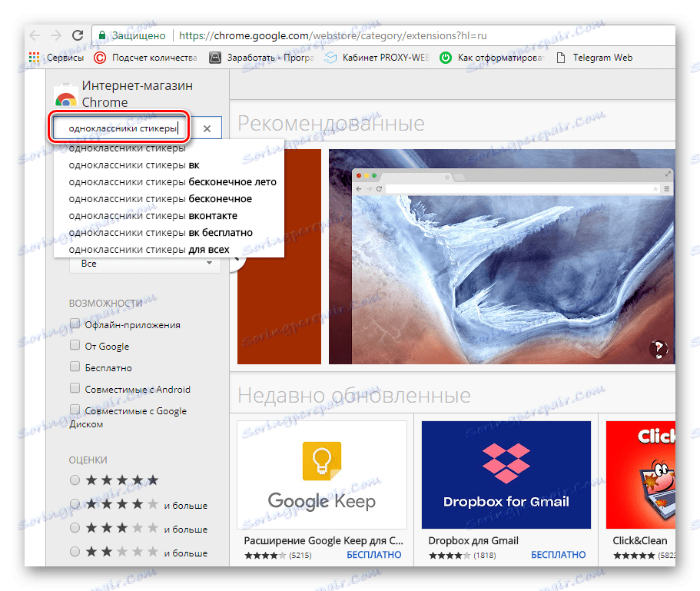Check Совместимые с Android option
The image size is (700, 591).
tap(75, 388)
